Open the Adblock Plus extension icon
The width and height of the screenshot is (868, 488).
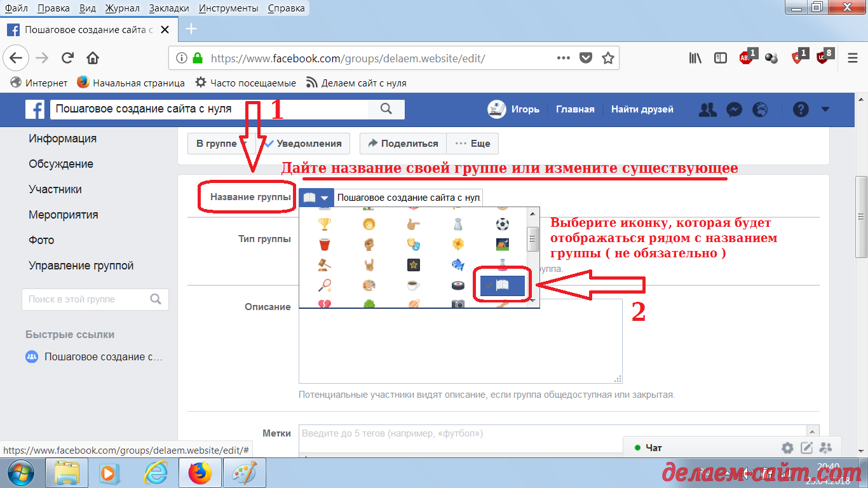pyautogui.click(x=746, y=58)
